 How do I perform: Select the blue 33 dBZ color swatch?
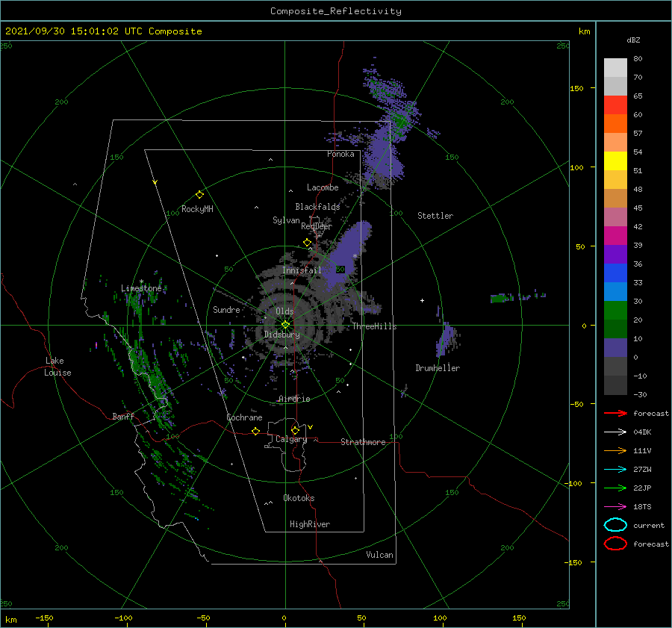point(615,291)
